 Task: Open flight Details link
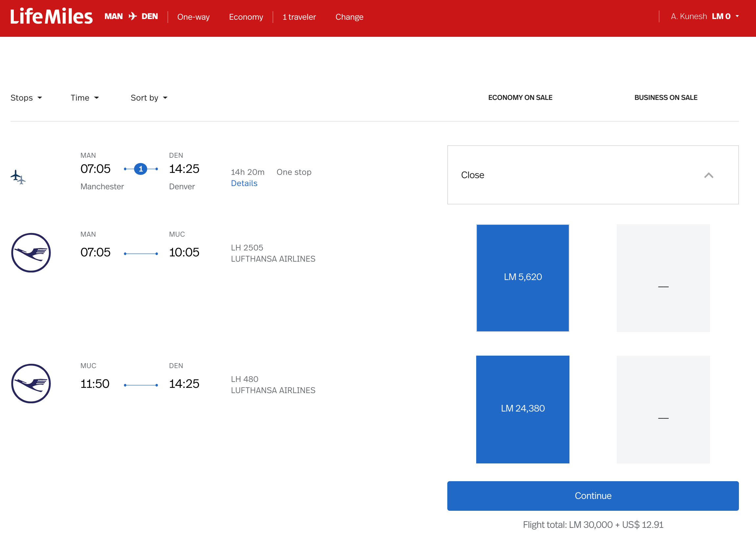[x=244, y=183]
